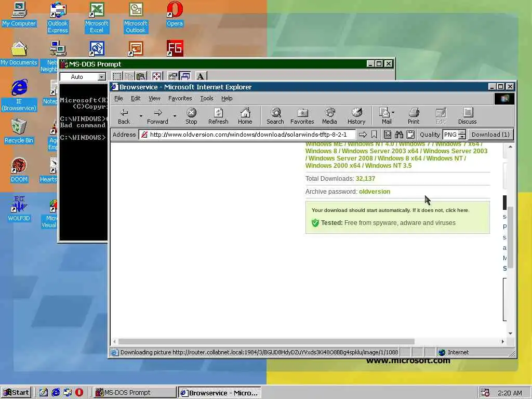Open the Tools menu

click(207, 98)
